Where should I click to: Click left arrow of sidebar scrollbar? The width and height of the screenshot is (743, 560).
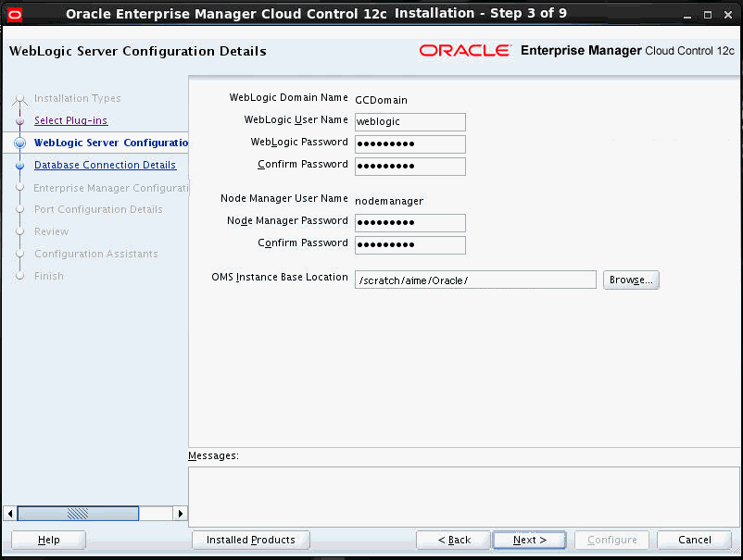click(10, 513)
